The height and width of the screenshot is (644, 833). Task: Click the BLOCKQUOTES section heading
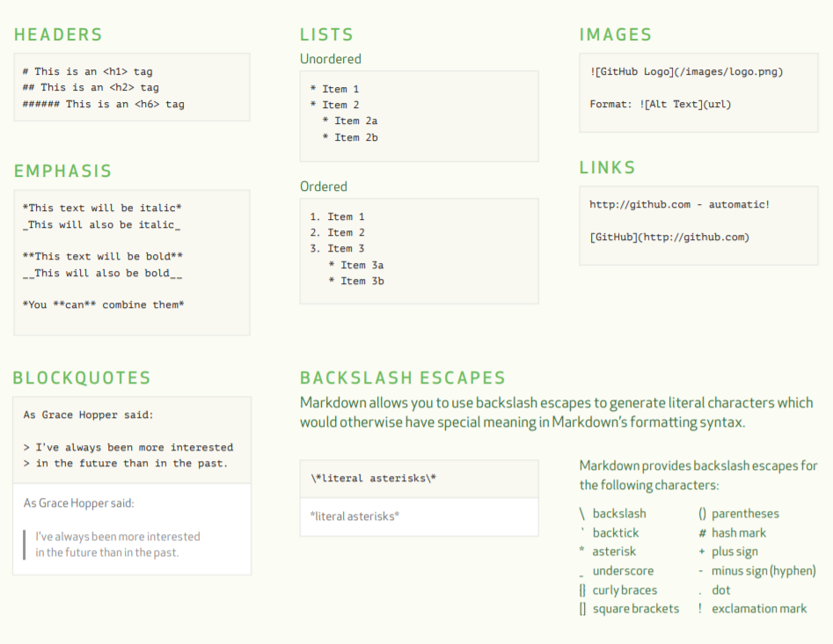(x=82, y=378)
